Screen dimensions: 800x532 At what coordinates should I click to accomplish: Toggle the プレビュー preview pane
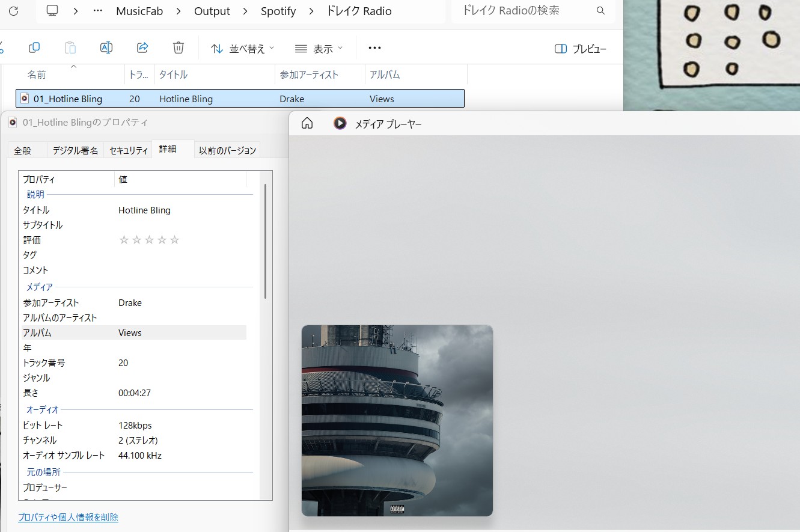click(x=581, y=49)
